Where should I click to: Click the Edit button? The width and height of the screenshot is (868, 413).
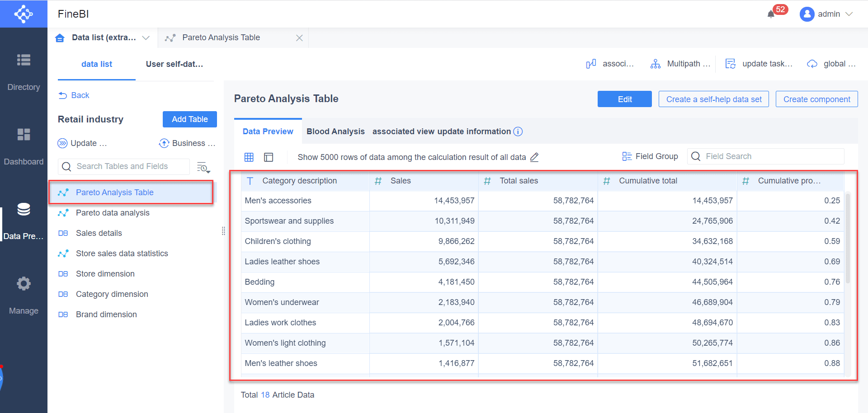click(625, 99)
